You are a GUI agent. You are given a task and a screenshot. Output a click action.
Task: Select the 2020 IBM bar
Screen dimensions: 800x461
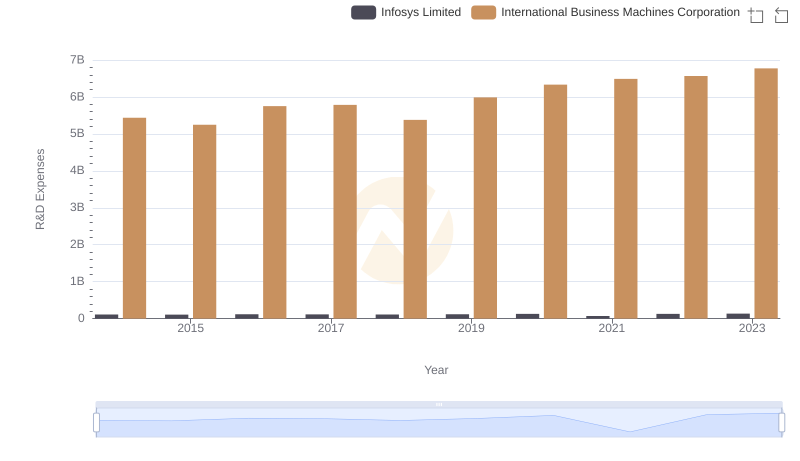(556, 201)
